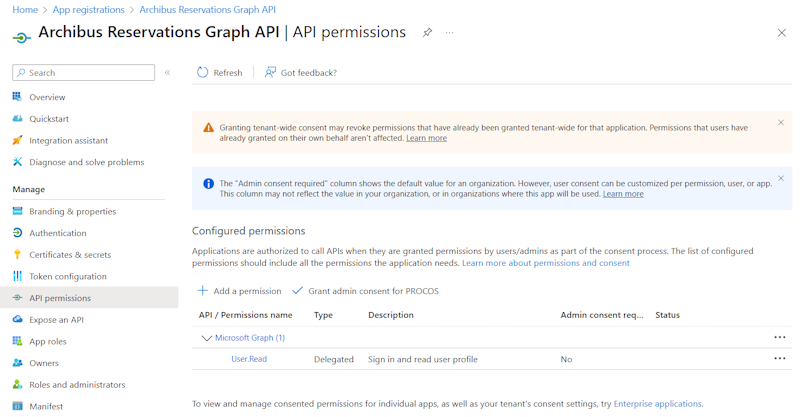Open Expose an API page
Screen dimensions: 800x417
pyautogui.click(x=56, y=320)
